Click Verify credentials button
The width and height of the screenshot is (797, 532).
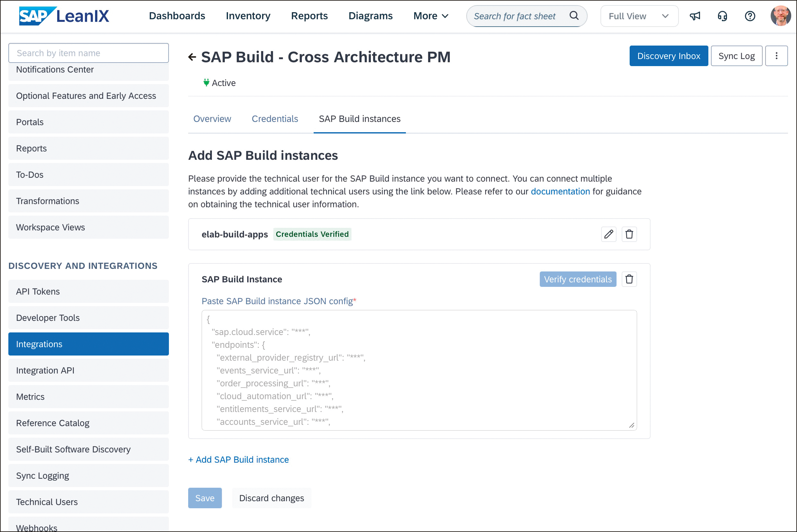click(x=578, y=279)
